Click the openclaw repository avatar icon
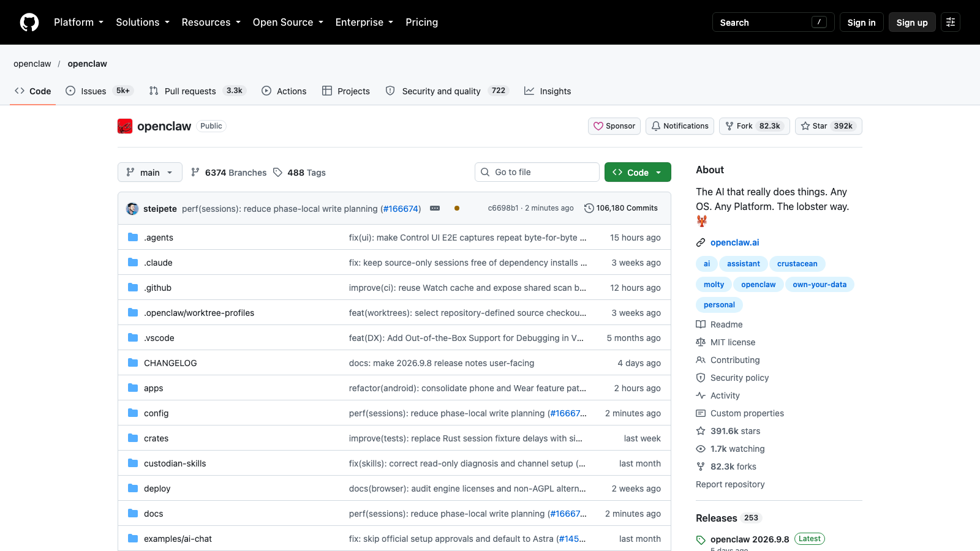The height and width of the screenshot is (551, 980). point(125,126)
